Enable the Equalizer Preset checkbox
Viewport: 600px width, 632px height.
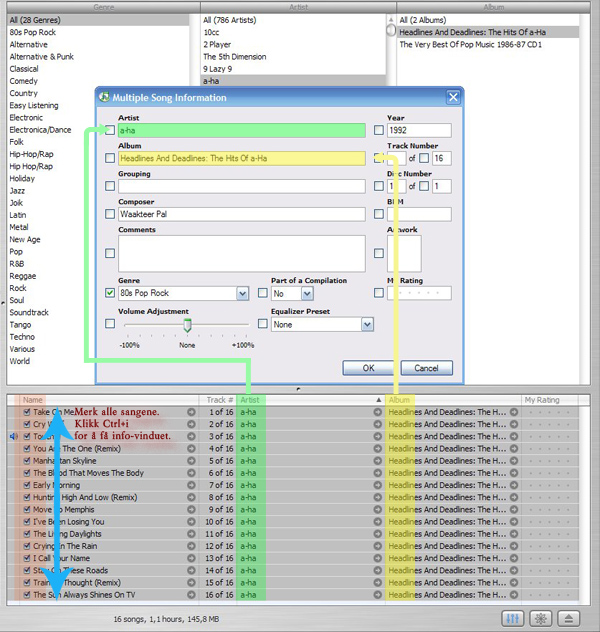click(x=263, y=324)
